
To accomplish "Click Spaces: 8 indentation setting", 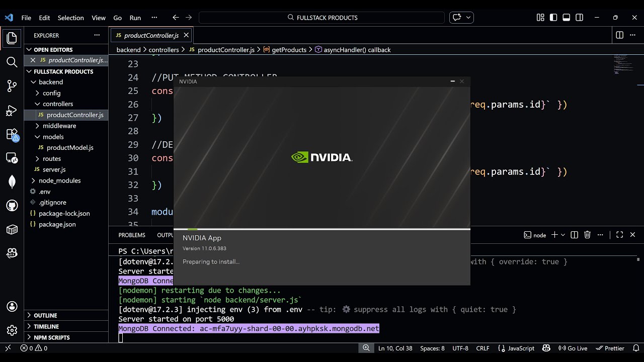I will tap(432, 348).
